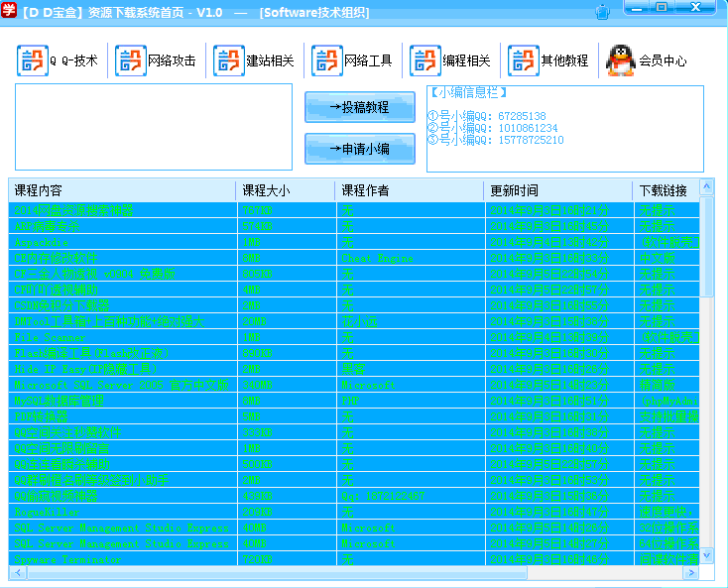Click horizontal scrollbar left arrow
Viewport: 728px width, 588px height.
[x=18, y=573]
